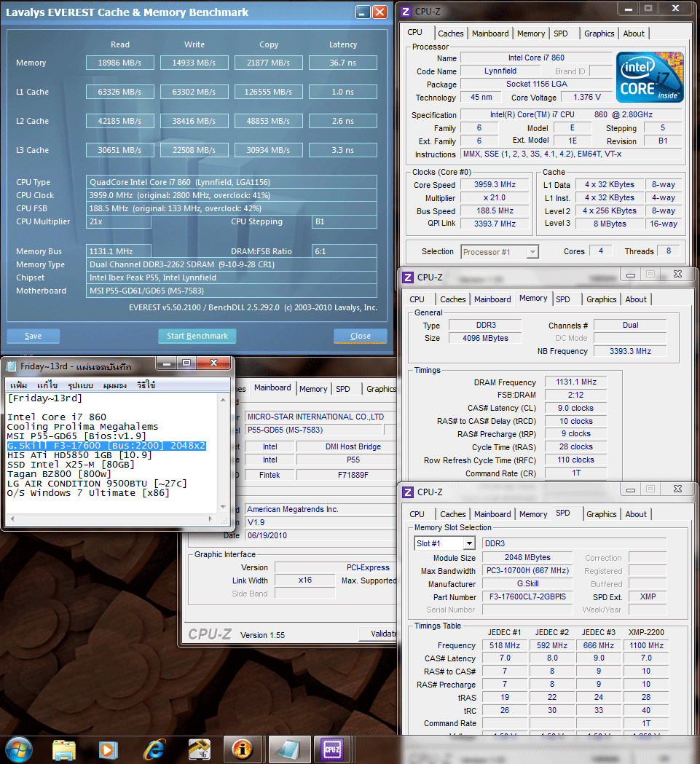Click Start Benchmark in EVEREST

coord(197,336)
